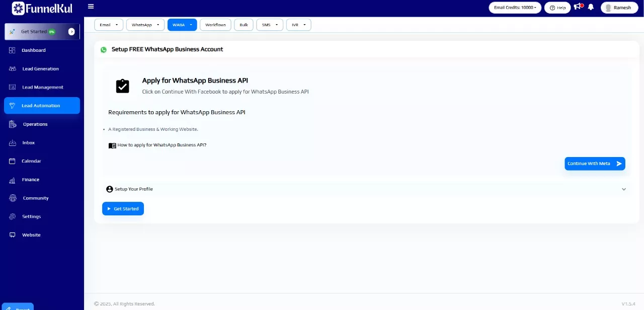
Task: Open the Email Credits dropdown
Action: [515, 8]
